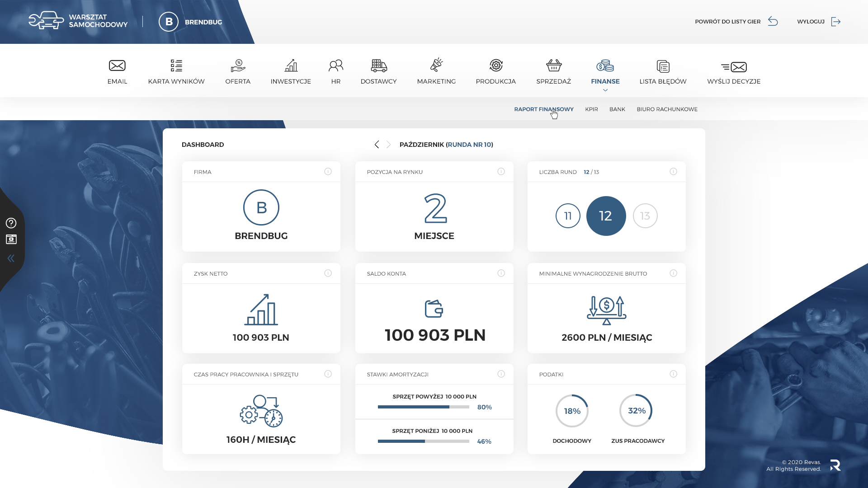This screenshot has height=488, width=868.
Task: Select the Produkcja gear icon
Action: [x=495, y=66]
